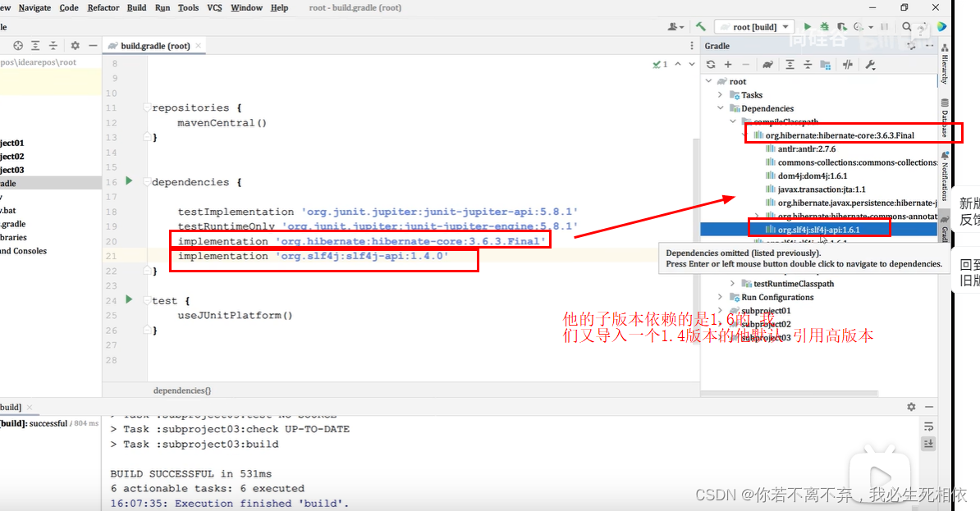Collapse Dependencies node in Gradle tree

coord(720,108)
